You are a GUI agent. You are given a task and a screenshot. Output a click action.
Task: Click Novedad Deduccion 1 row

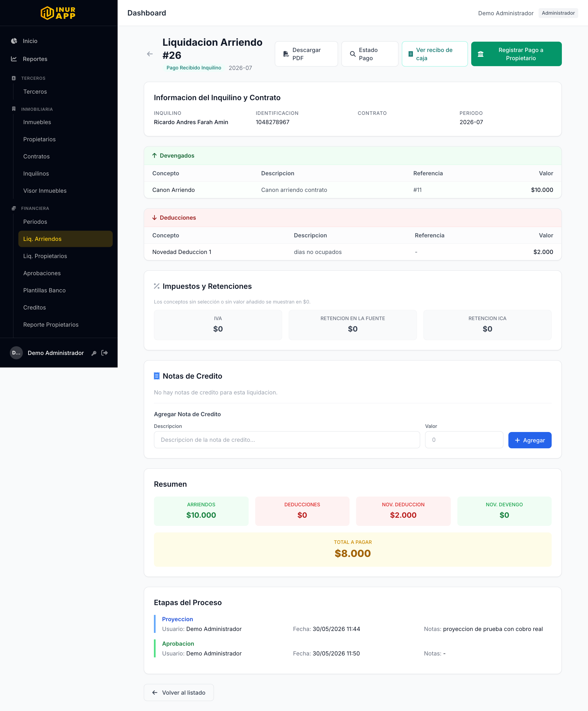[353, 252]
